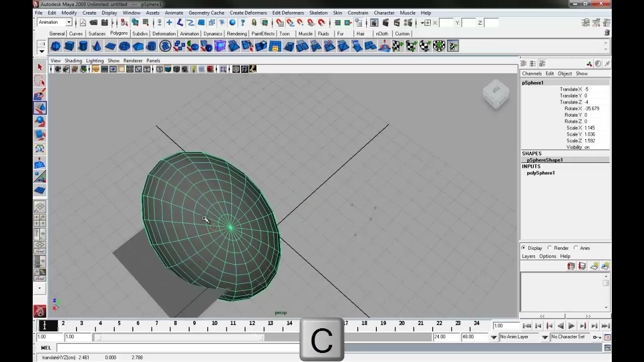Create a polygon pyramid from the shelf
Viewport: 644px width, 362px height.
(138, 46)
